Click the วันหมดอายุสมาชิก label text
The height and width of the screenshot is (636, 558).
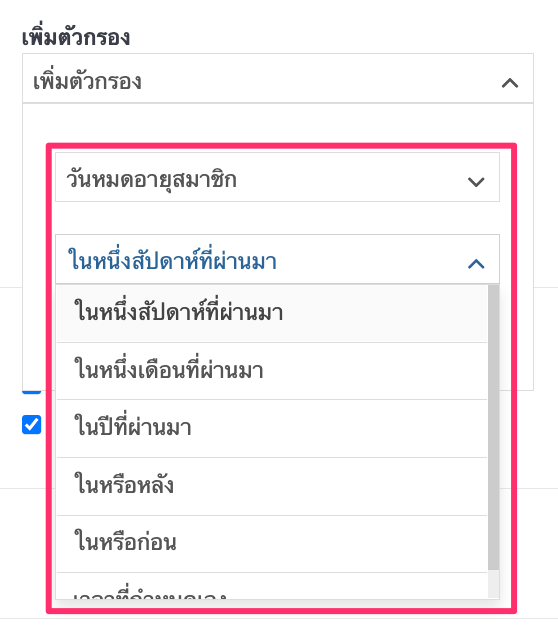[x=151, y=180]
